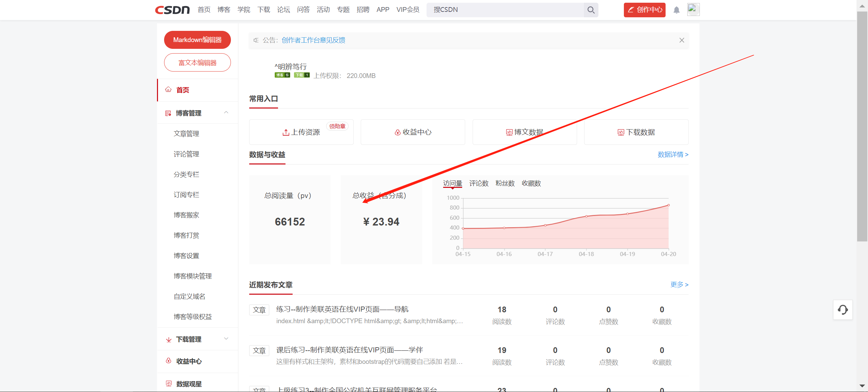Click the headset customer service icon
This screenshot has width=868, height=392.
(843, 310)
